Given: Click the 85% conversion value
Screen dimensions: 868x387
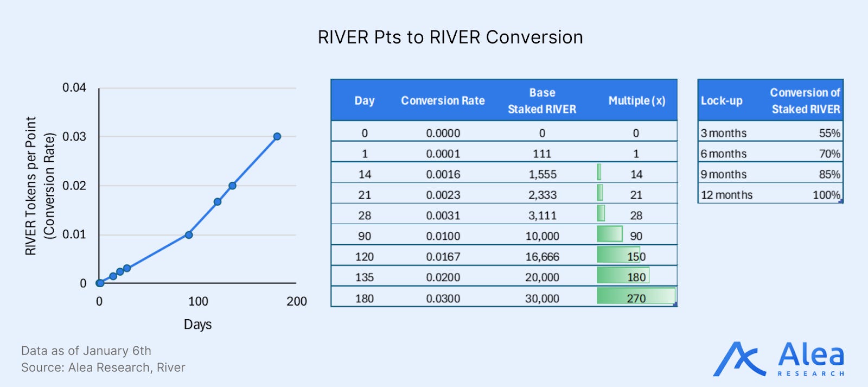Looking at the screenshot, I should pos(829,174).
